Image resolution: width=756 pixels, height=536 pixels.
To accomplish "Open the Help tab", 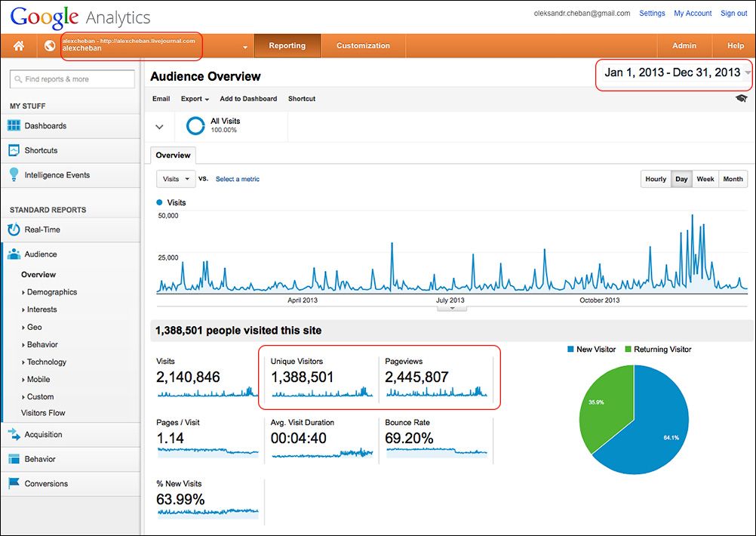I will (736, 46).
